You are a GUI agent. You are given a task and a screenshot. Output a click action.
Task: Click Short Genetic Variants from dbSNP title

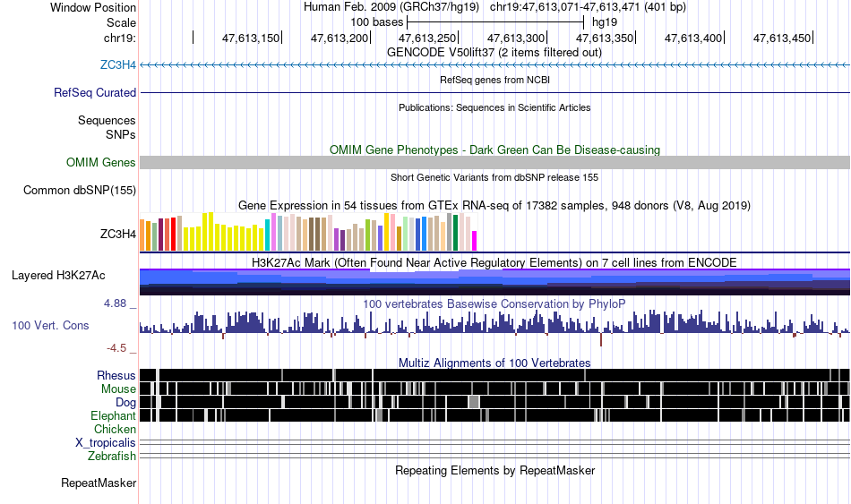click(x=494, y=177)
